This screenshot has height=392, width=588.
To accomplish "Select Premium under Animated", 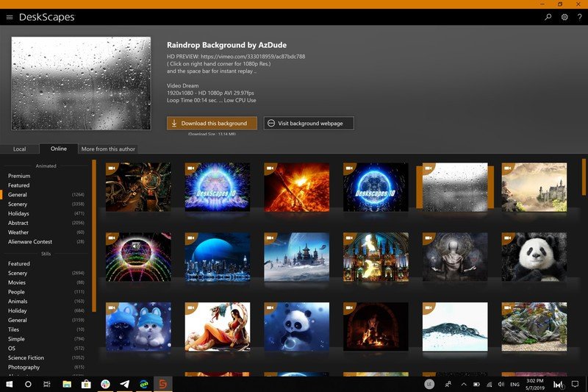I will [x=19, y=176].
